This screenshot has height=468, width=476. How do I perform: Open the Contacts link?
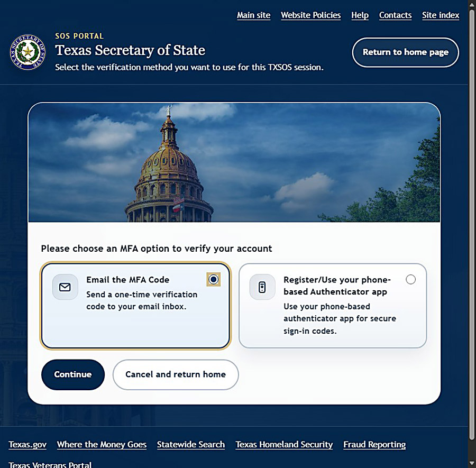pos(395,15)
